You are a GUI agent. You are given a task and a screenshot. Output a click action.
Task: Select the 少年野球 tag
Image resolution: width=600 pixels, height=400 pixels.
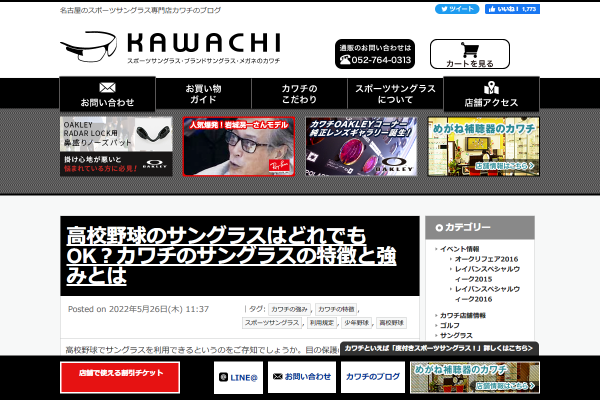point(357,323)
